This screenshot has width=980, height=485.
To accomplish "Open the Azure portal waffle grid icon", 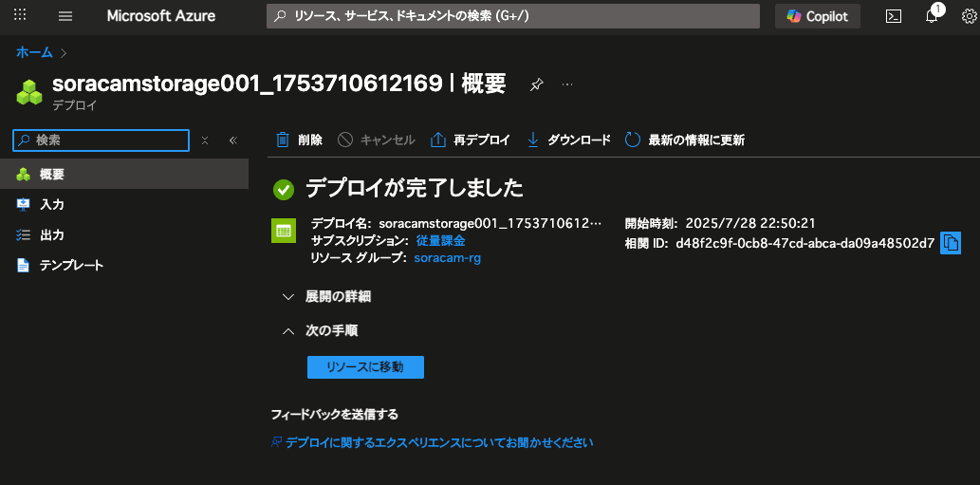I will click(x=20, y=15).
